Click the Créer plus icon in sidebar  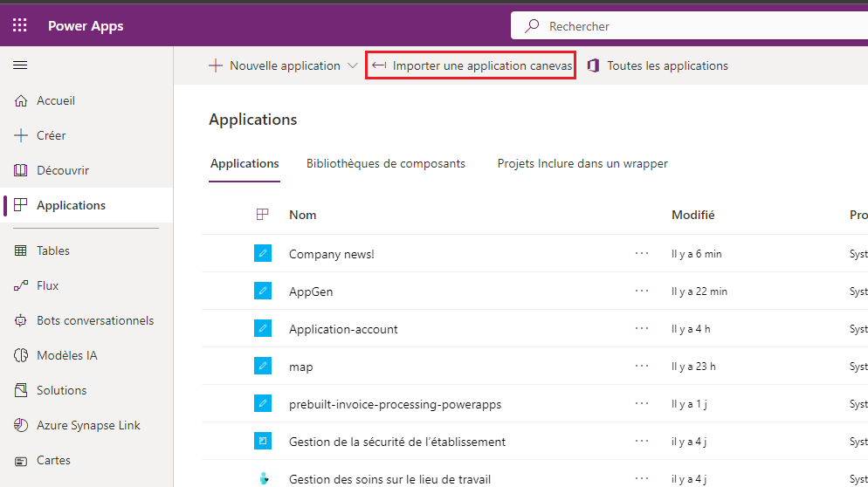[x=20, y=135]
